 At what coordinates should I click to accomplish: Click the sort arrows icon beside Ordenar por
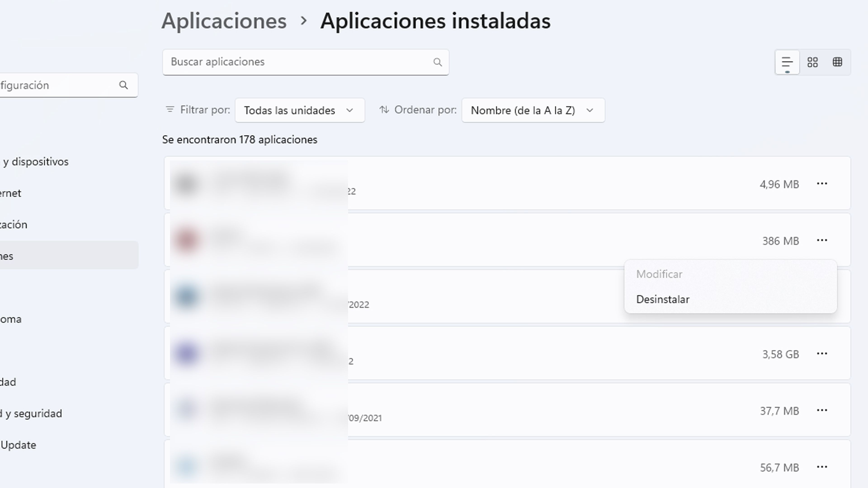pyautogui.click(x=384, y=109)
